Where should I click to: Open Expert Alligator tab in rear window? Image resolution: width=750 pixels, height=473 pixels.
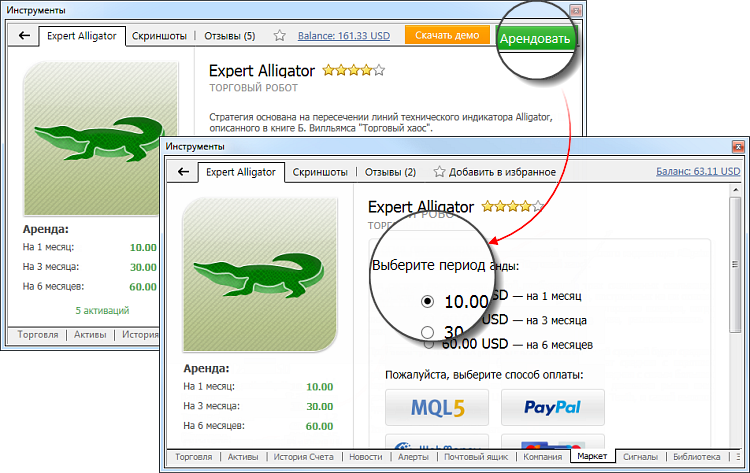(81, 36)
